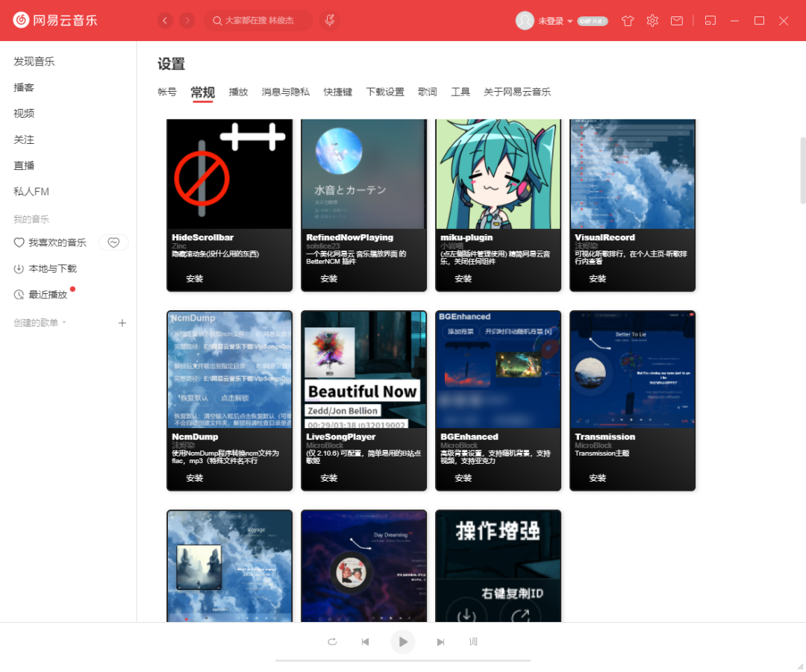Image resolution: width=806 pixels, height=672 pixels.
Task: Switch to mini player mode icon
Action: point(710,21)
